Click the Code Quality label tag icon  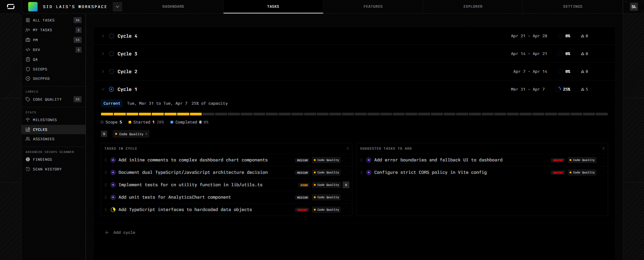tap(28, 100)
